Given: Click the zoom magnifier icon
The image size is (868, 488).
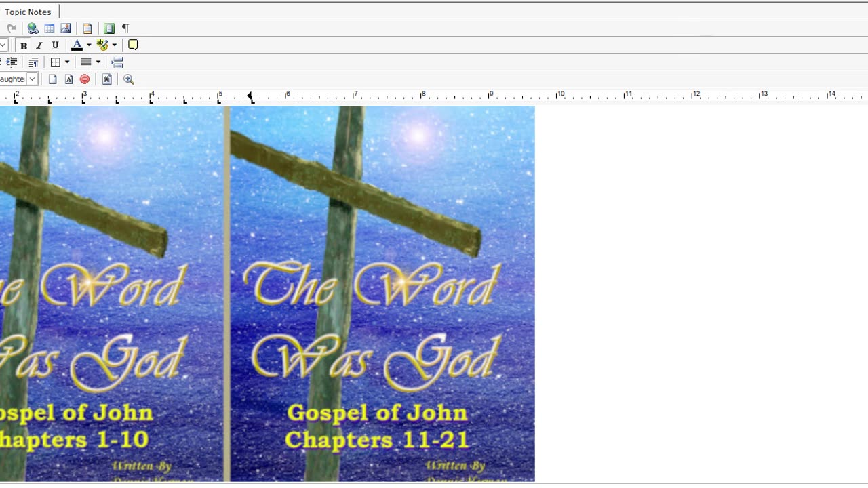Looking at the screenshot, I should click(129, 79).
